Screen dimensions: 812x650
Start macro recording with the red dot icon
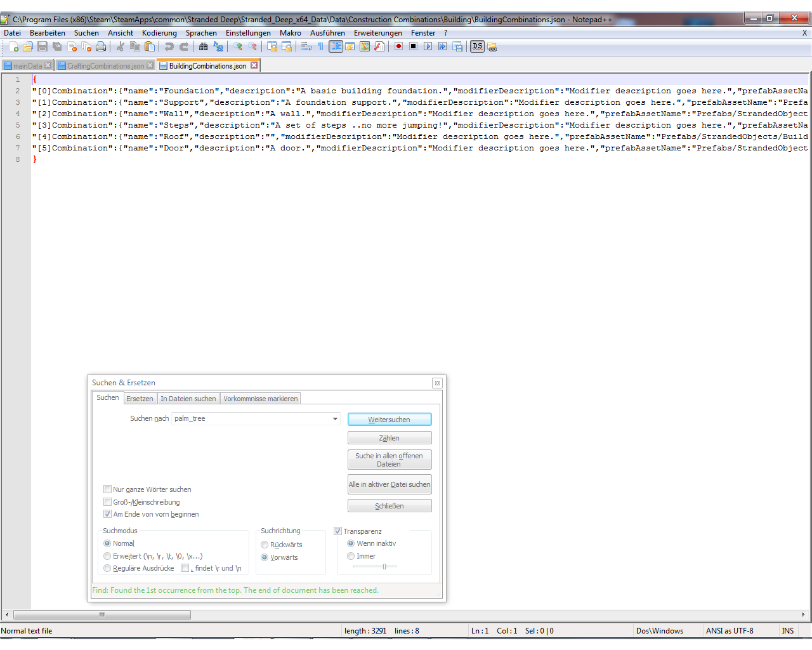(x=398, y=46)
